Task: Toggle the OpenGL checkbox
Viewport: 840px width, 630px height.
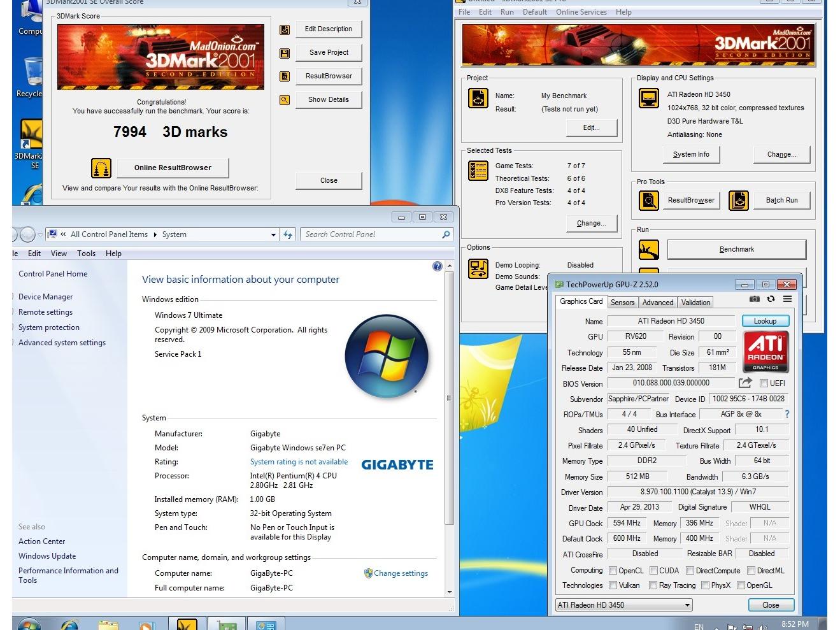Action: pyautogui.click(x=741, y=585)
